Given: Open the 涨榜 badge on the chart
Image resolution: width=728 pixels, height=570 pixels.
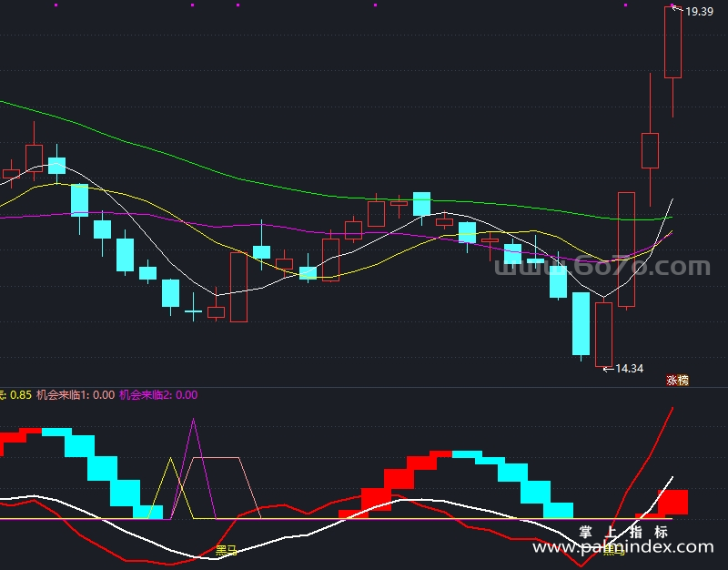Looking at the screenshot, I should click(x=677, y=380).
